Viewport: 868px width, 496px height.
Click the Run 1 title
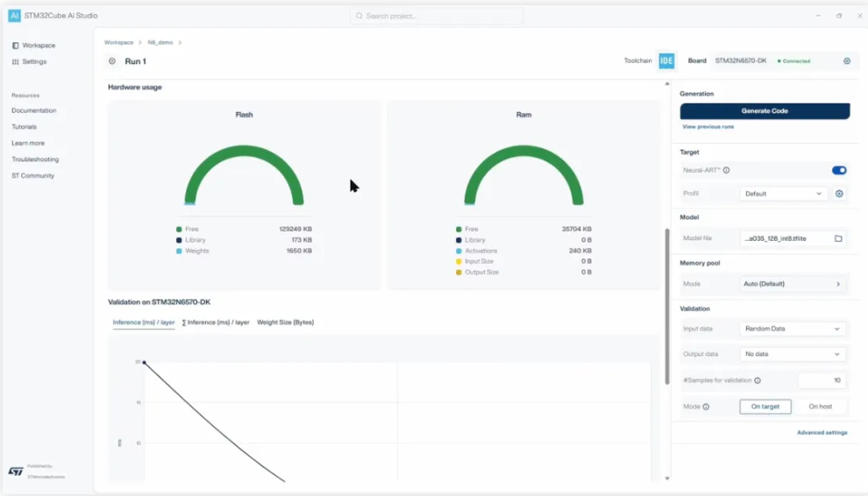click(136, 61)
